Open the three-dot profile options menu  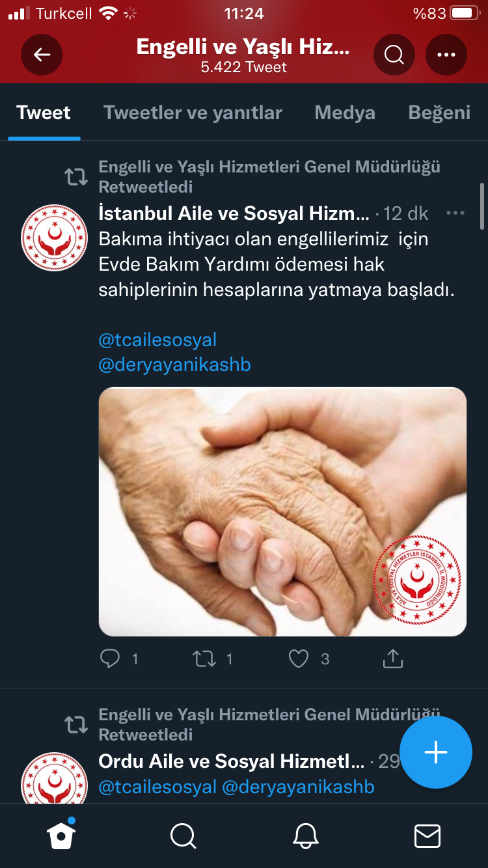(x=446, y=55)
